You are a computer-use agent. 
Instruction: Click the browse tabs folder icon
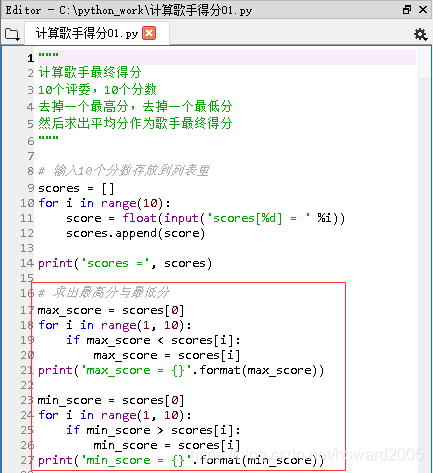13,34
